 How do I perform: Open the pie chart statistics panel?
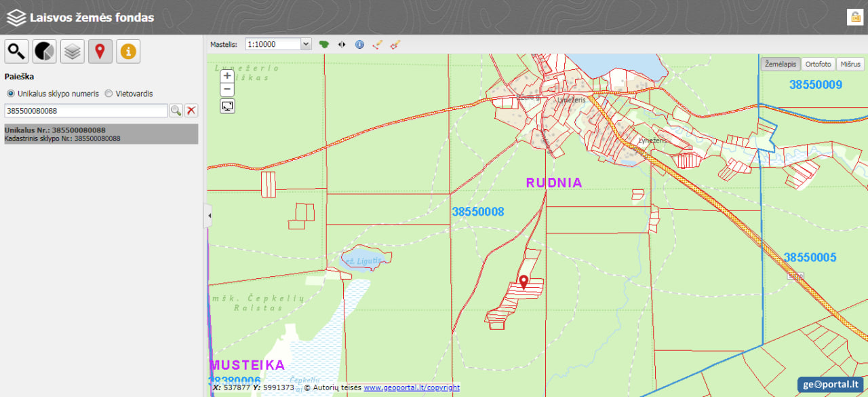point(45,52)
